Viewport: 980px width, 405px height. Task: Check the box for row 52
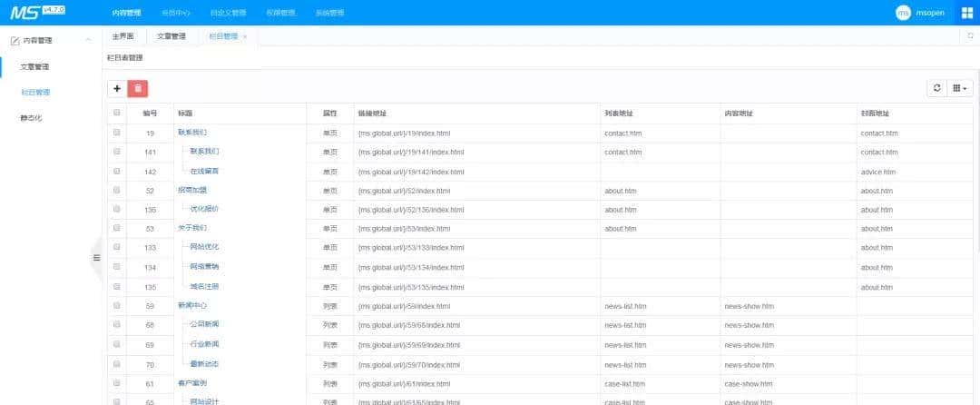(116, 190)
